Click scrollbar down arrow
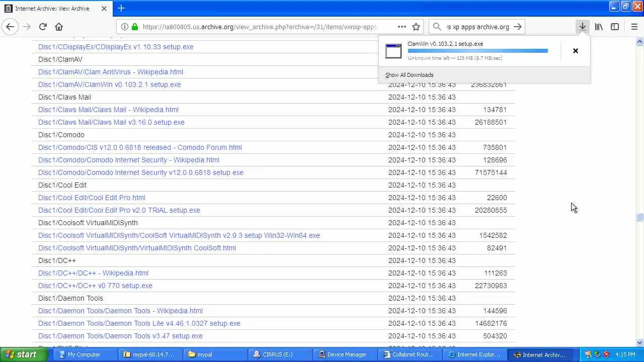Image resolution: width=644 pixels, height=362 pixels. [639, 343]
